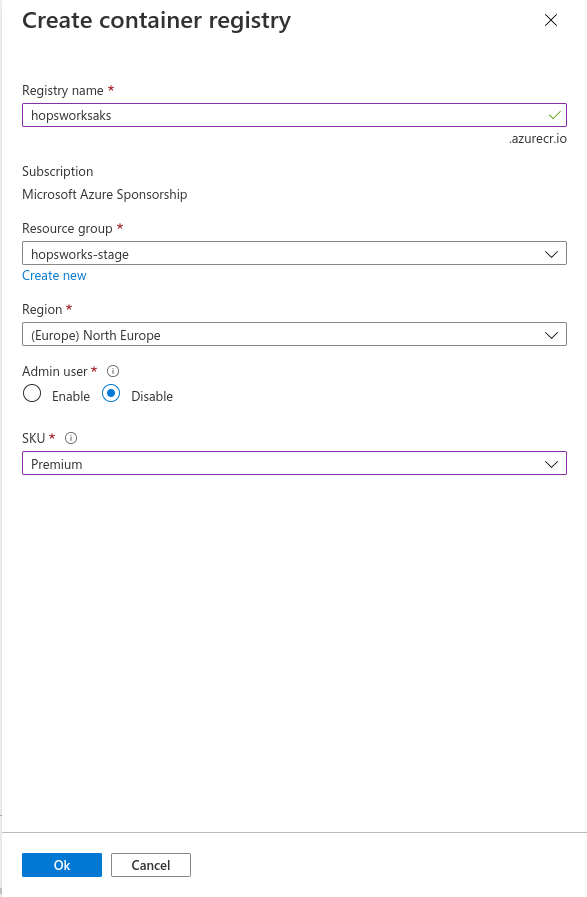Show the SKU info tooltip icon
Viewport: 587px width, 897px height.
click(71, 438)
